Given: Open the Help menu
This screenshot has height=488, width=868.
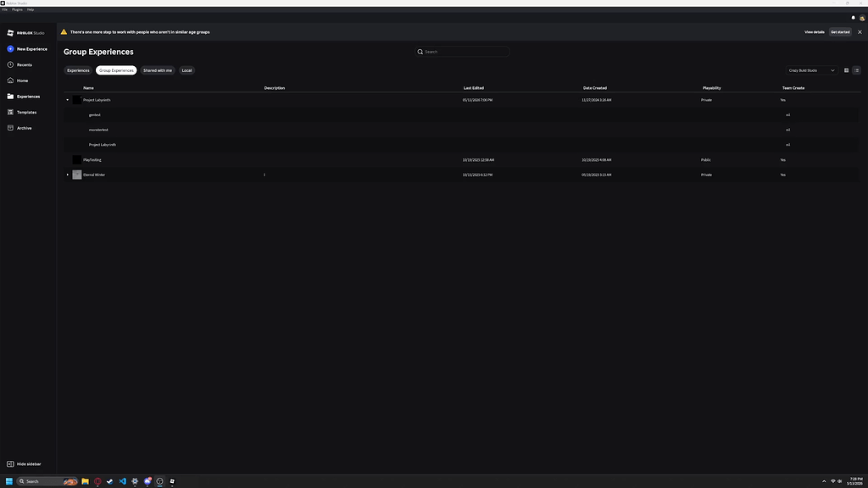Looking at the screenshot, I should click(x=31, y=9).
